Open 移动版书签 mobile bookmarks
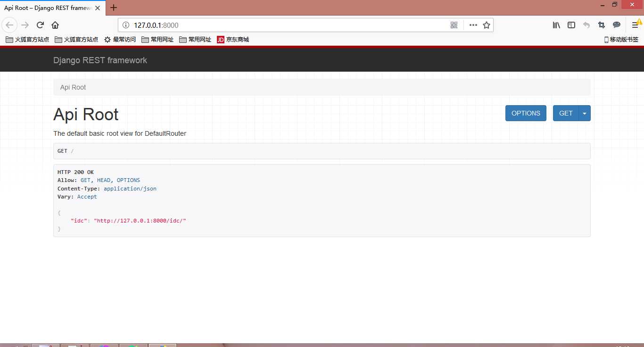Viewport: 644px width, 347px height. (621, 40)
